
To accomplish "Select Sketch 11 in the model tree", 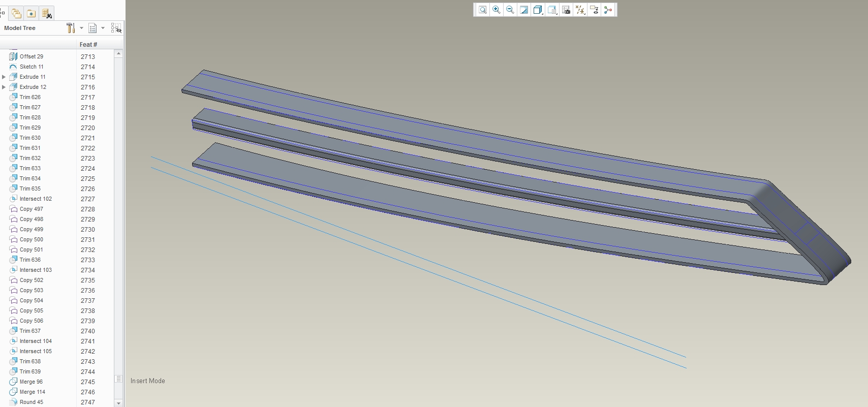I will [32, 67].
